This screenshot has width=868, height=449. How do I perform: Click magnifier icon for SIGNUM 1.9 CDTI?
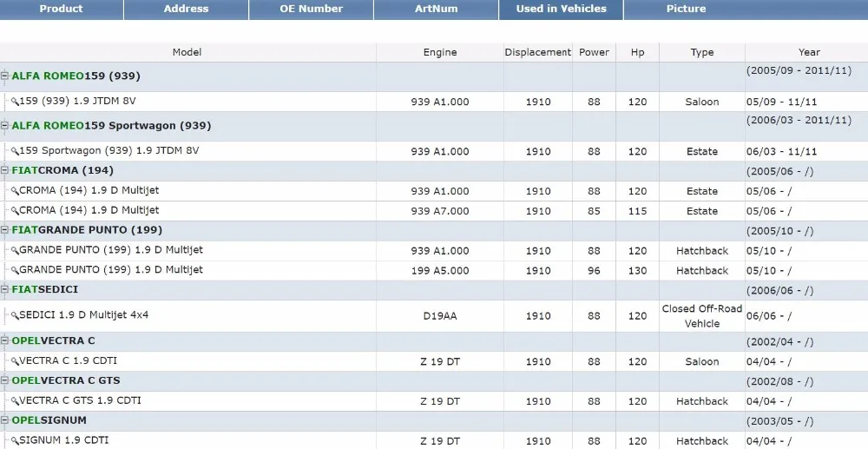[x=15, y=441]
